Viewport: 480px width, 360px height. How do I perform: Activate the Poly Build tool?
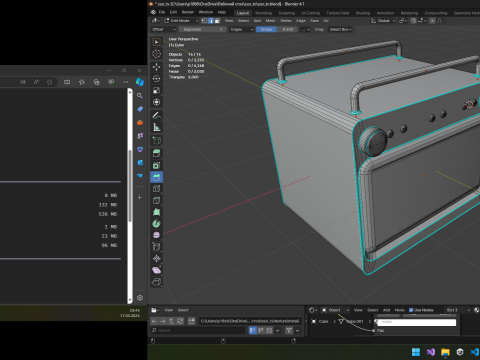coord(156,212)
